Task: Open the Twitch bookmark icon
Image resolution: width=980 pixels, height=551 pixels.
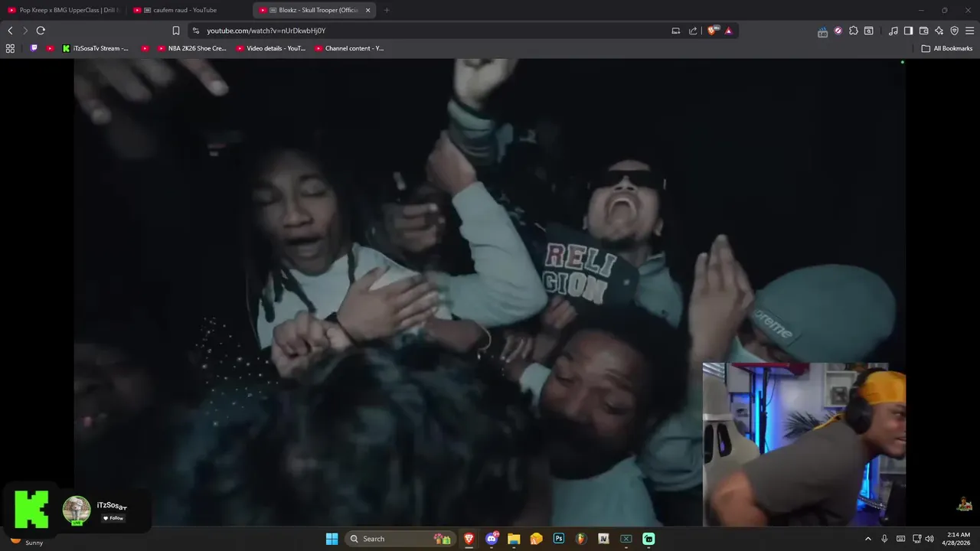Action: click(34, 48)
